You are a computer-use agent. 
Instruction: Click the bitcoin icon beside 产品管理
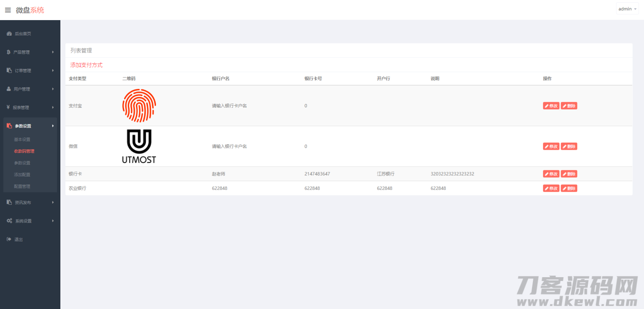coord(8,52)
